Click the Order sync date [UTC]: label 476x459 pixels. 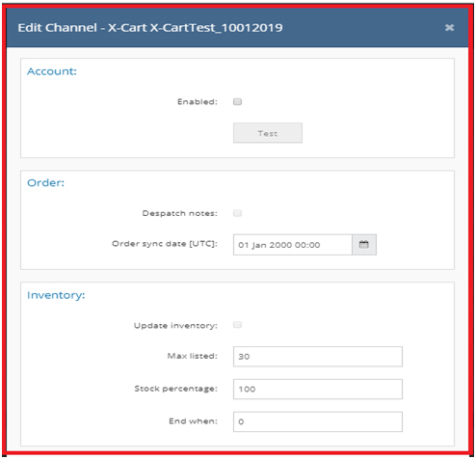pyautogui.click(x=165, y=244)
